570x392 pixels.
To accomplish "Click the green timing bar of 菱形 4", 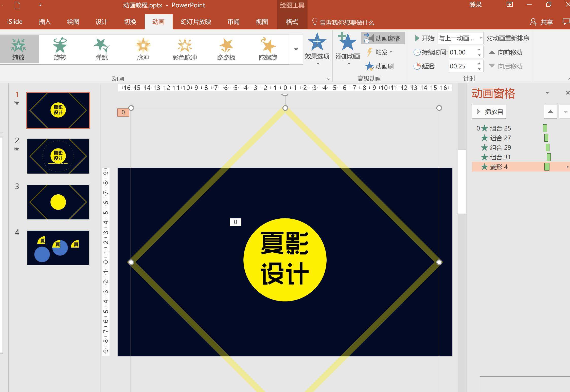I will pyautogui.click(x=547, y=167).
